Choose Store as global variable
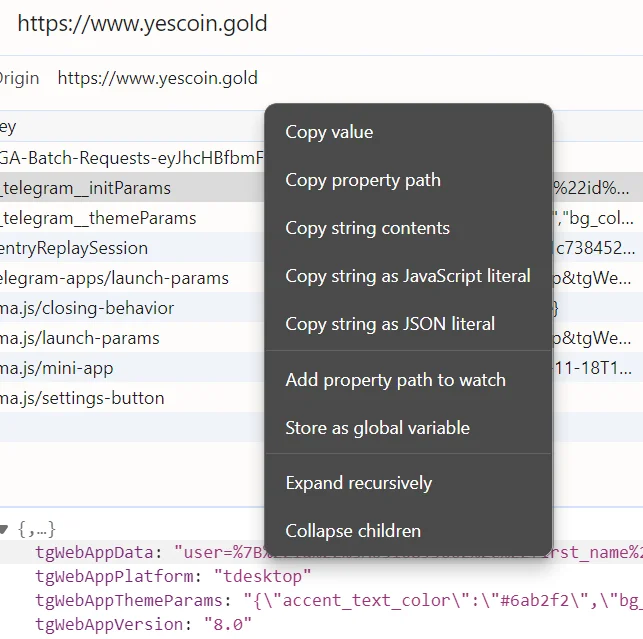Screen dimensions: 643x639 click(x=408, y=428)
